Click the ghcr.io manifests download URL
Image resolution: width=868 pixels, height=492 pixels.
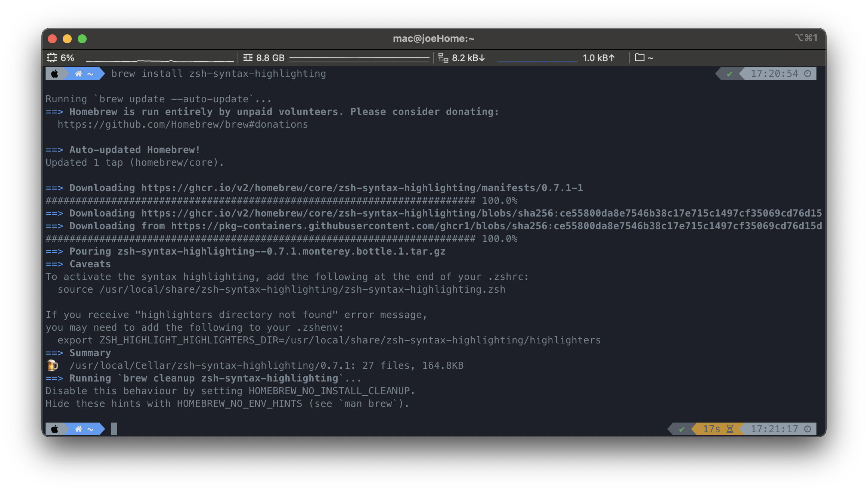coord(362,188)
